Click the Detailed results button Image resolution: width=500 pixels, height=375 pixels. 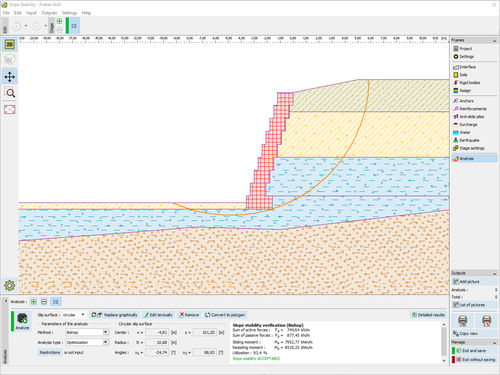tap(428, 315)
